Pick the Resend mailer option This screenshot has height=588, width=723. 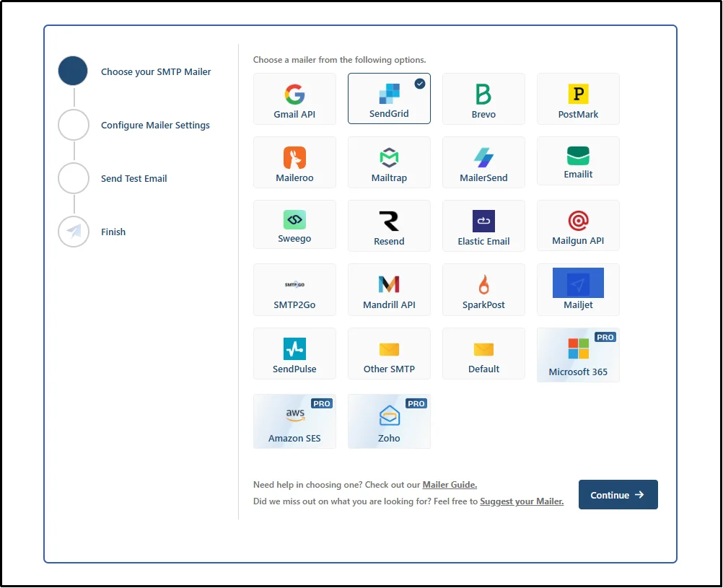(389, 226)
